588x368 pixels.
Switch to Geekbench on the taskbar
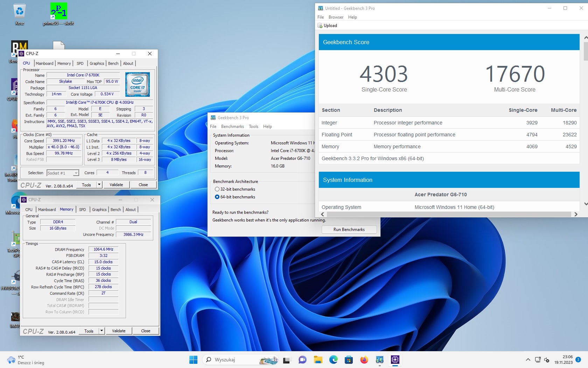(379, 360)
